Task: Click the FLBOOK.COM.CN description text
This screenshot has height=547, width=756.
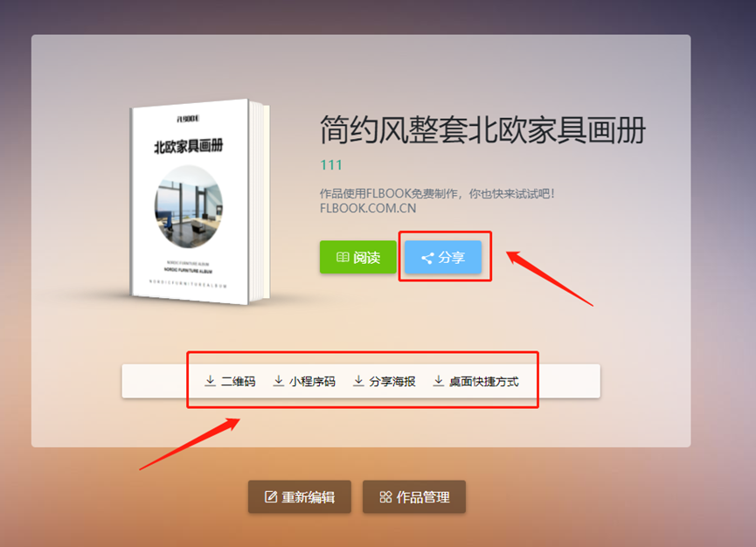Action: click(x=368, y=208)
